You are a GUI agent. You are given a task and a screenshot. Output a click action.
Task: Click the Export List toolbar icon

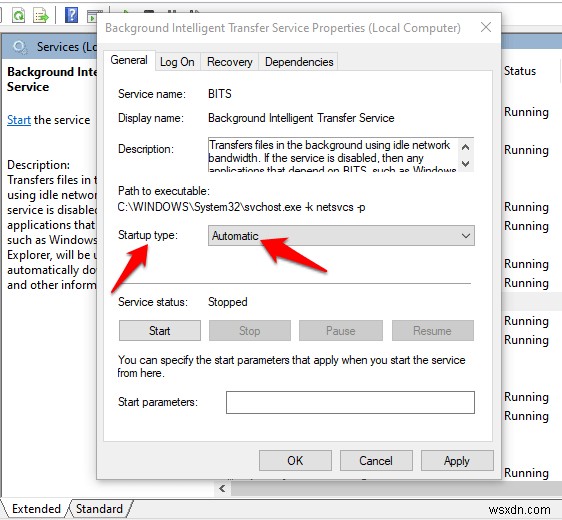tap(41, 15)
